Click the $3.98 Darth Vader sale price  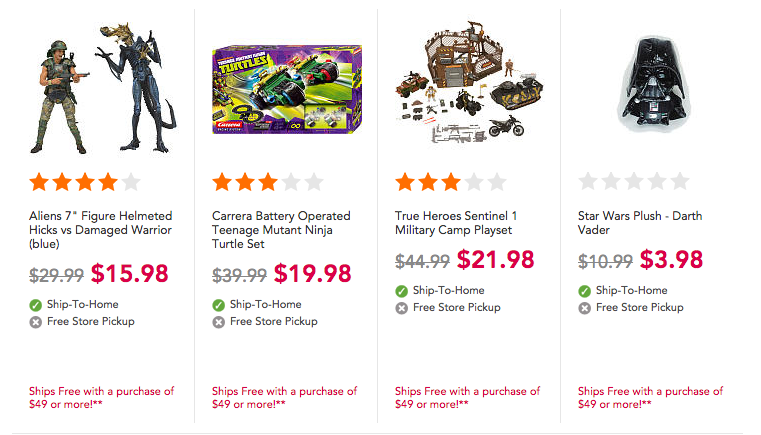coord(671,259)
